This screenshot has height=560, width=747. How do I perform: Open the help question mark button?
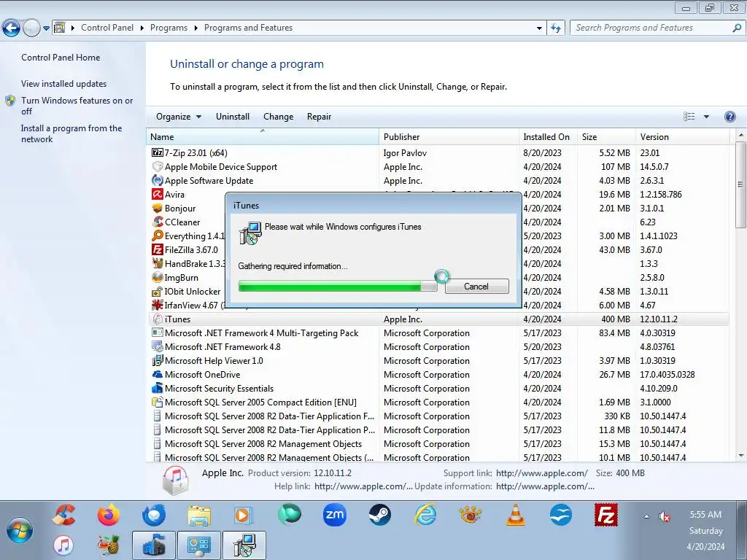[x=729, y=117]
